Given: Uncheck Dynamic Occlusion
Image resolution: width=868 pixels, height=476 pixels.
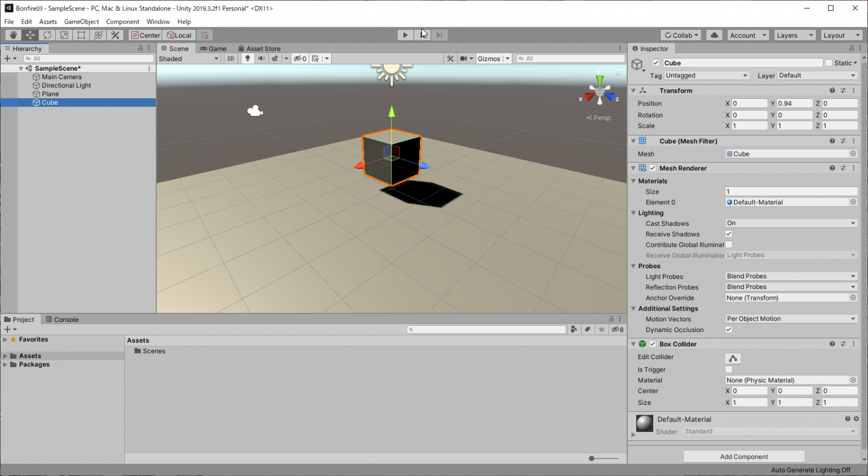Looking at the screenshot, I should click(x=729, y=329).
